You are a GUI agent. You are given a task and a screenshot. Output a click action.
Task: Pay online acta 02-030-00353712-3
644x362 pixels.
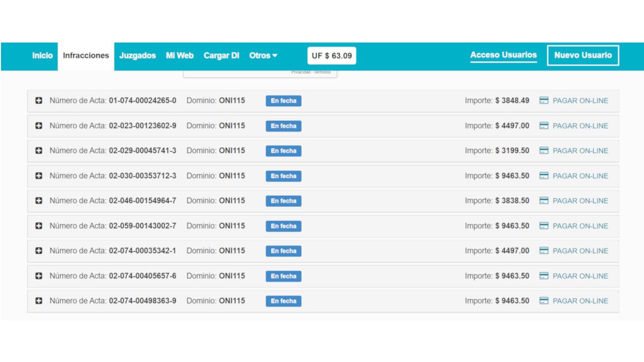(x=580, y=176)
